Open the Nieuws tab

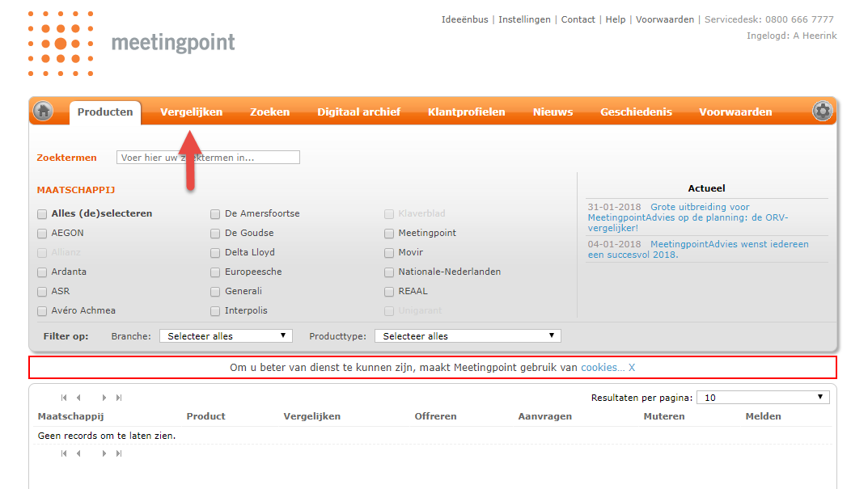click(x=553, y=112)
